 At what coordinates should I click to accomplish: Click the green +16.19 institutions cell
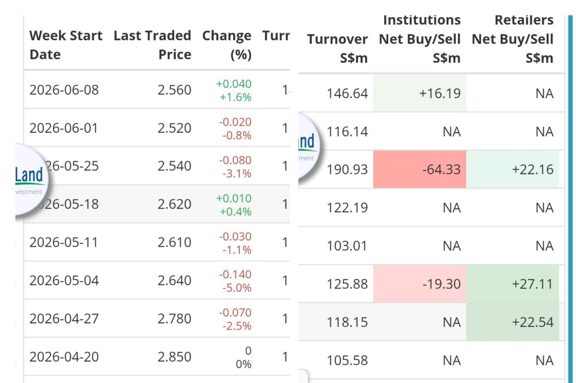420,93
